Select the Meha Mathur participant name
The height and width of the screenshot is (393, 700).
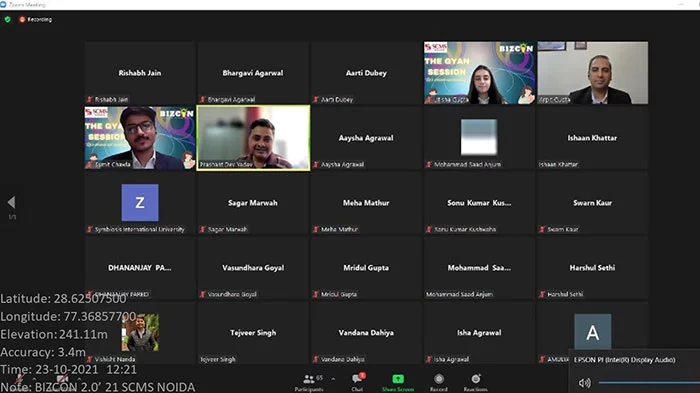pos(366,203)
